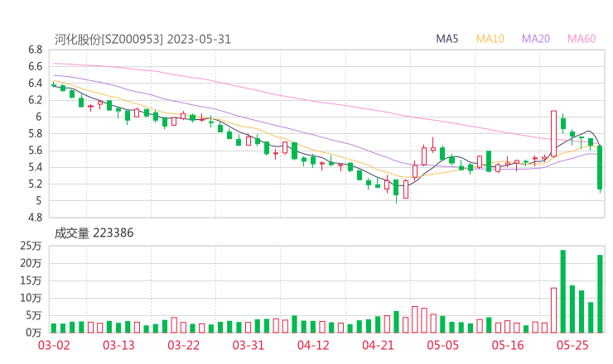
Task: Click the MA60 legend label
Action: click(x=582, y=39)
